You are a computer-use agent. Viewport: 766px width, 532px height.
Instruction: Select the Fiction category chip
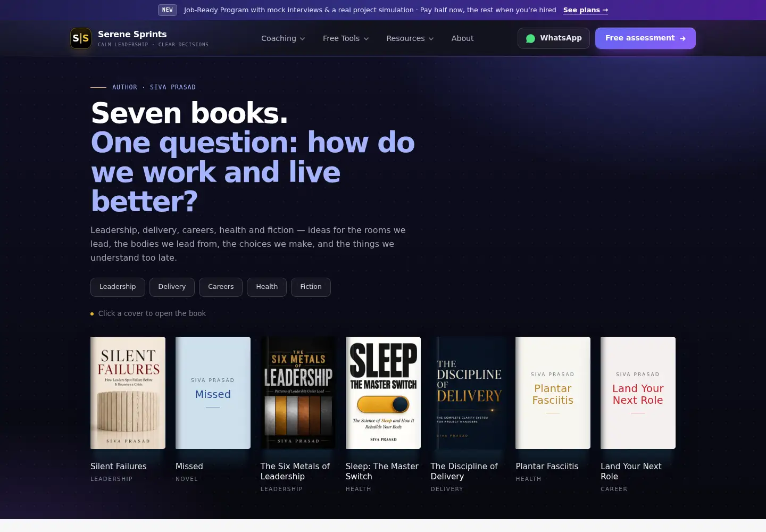pyautogui.click(x=311, y=287)
